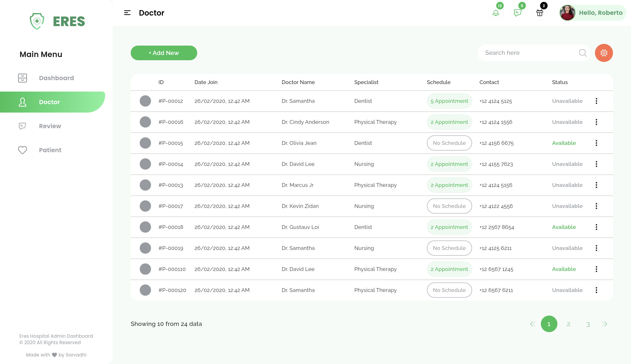Screen dimensions: 631x364
Task: Click the gift icon with 2 badge
Action: (x=540, y=13)
